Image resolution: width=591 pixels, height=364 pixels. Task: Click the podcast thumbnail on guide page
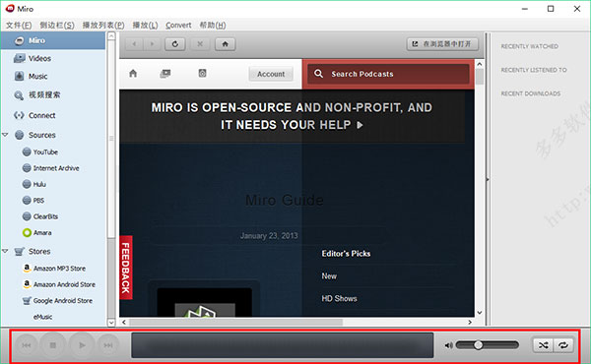pyautogui.click(x=205, y=302)
